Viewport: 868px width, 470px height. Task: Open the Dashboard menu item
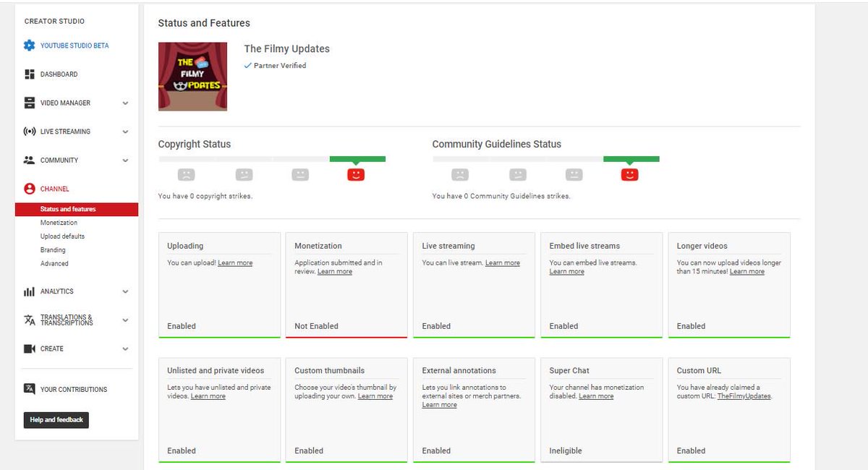coord(59,74)
